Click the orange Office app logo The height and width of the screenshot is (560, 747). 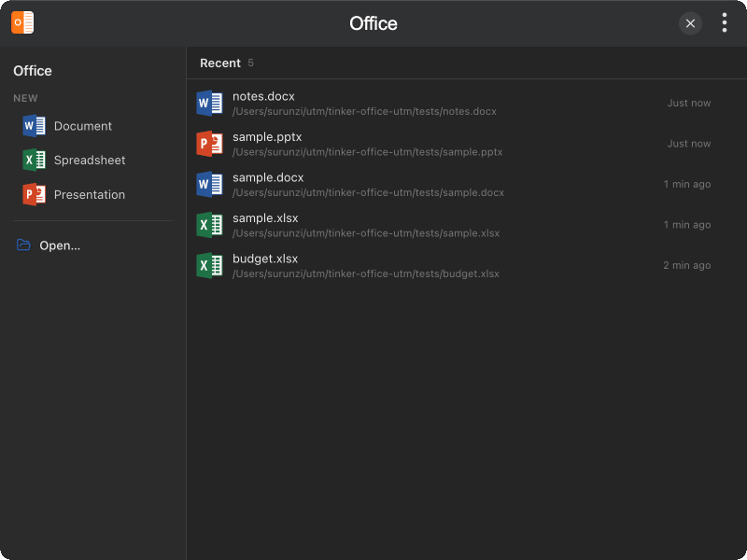point(22,22)
